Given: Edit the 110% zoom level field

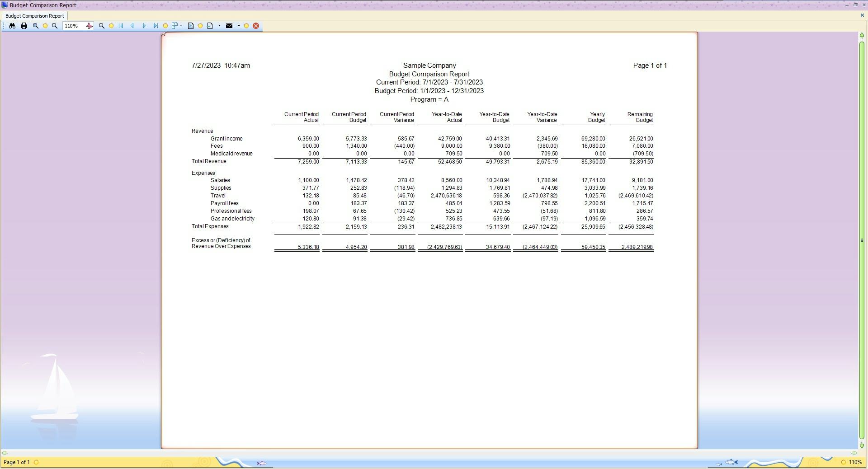Looking at the screenshot, I should click(x=71, y=26).
